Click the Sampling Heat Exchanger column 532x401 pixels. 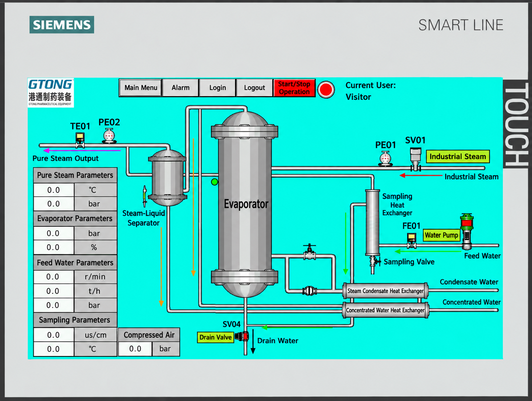point(372,222)
